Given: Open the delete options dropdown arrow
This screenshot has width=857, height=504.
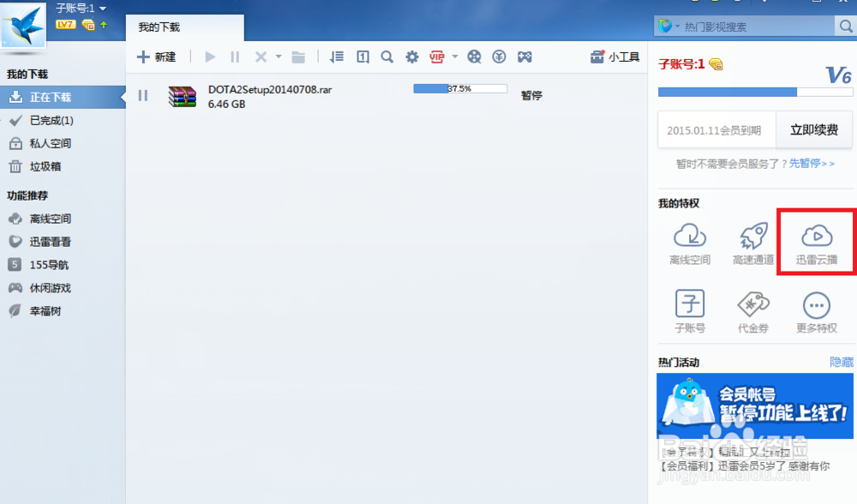Looking at the screenshot, I should click(x=279, y=57).
